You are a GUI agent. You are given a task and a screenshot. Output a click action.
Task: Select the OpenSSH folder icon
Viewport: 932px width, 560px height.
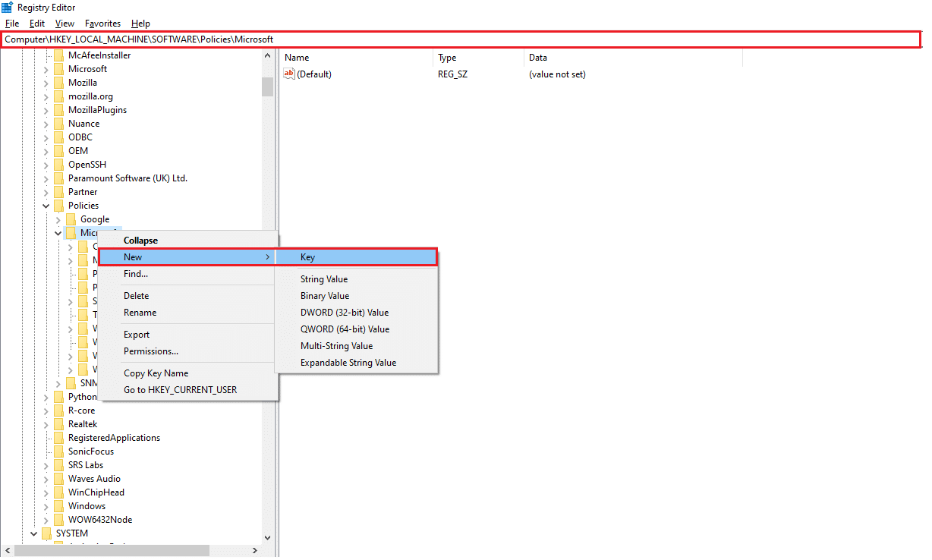(59, 165)
